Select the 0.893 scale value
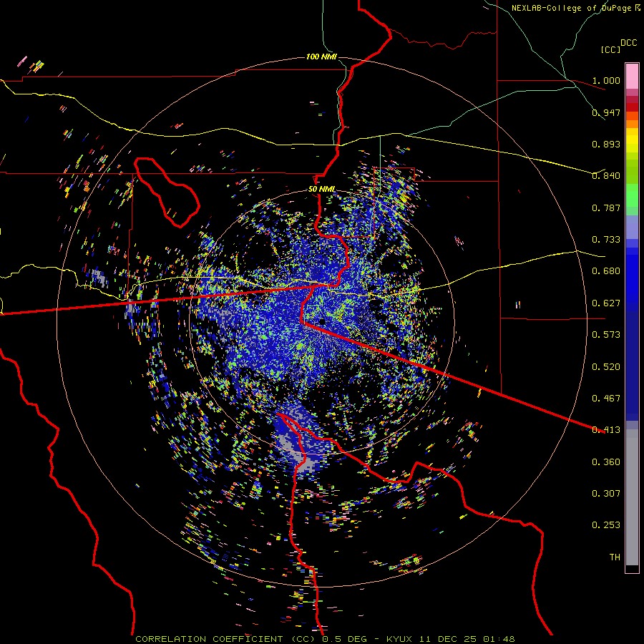The height and width of the screenshot is (644, 644). pyautogui.click(x=606, y=144)
